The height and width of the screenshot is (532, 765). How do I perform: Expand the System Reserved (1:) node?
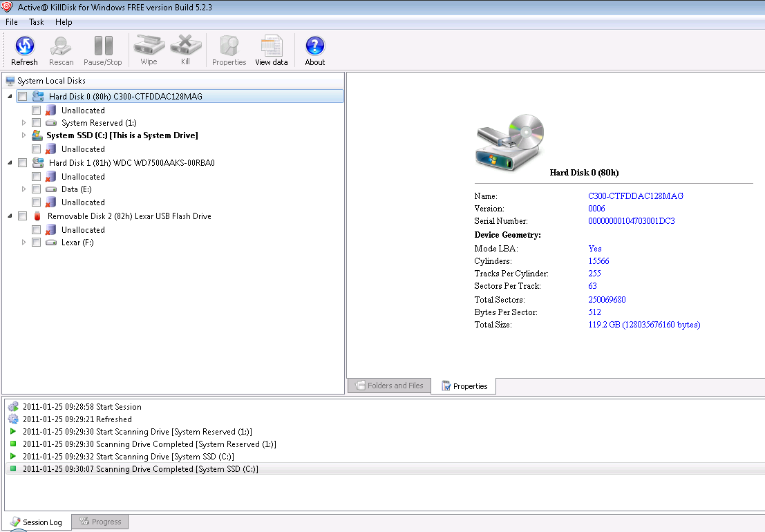pyautogui.click(x=23, y=123)
